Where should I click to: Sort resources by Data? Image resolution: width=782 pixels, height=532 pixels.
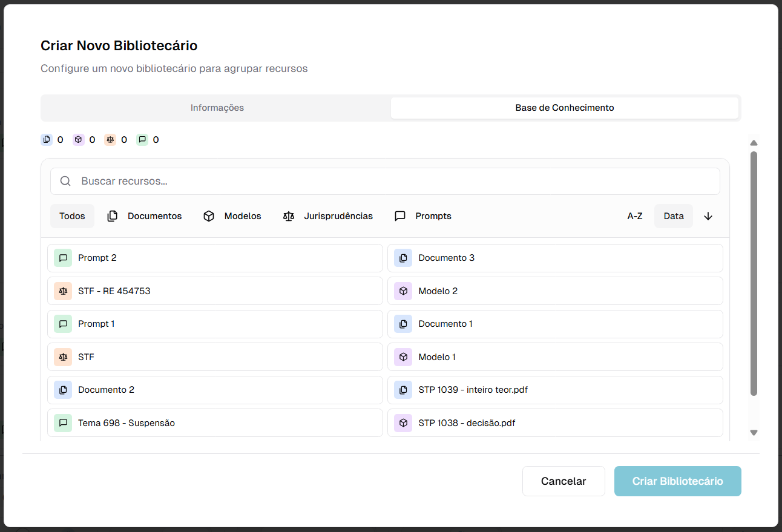[673, 216]
